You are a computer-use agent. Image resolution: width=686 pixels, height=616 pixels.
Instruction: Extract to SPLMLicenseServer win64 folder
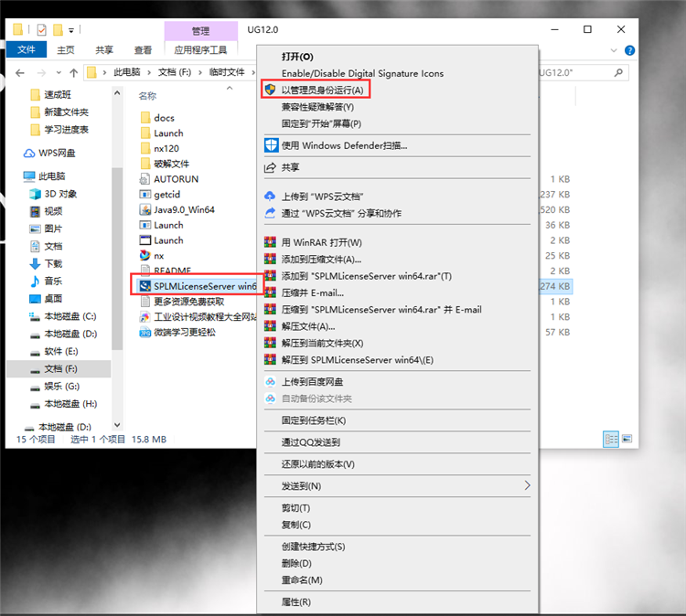coord(357,360)
